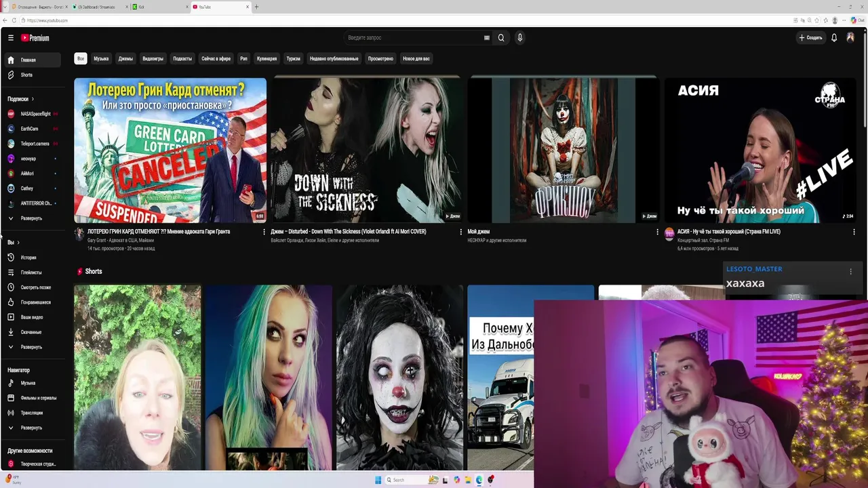Open a new browser tab with the plus button

(x=256, y=7)
